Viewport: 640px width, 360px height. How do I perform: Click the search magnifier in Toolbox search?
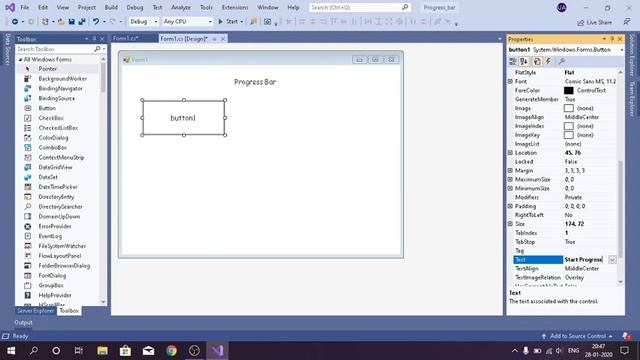97,49
